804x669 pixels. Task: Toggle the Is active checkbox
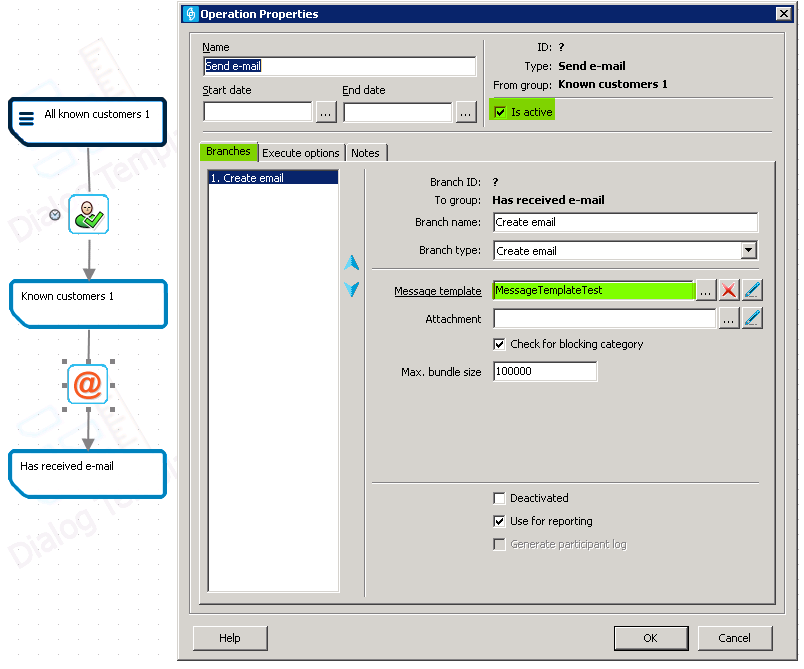(500, 112)
